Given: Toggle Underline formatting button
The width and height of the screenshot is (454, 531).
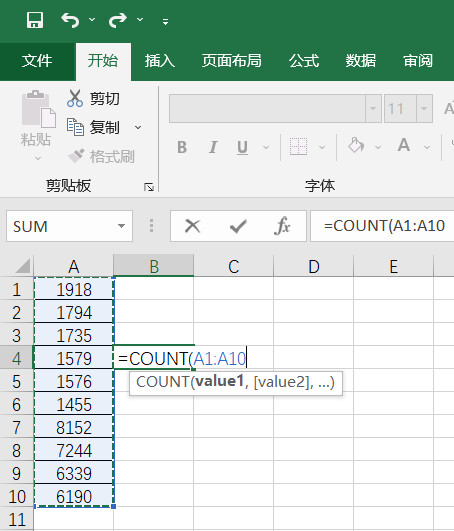Looking at the screenshot, I should coord(242,147).
